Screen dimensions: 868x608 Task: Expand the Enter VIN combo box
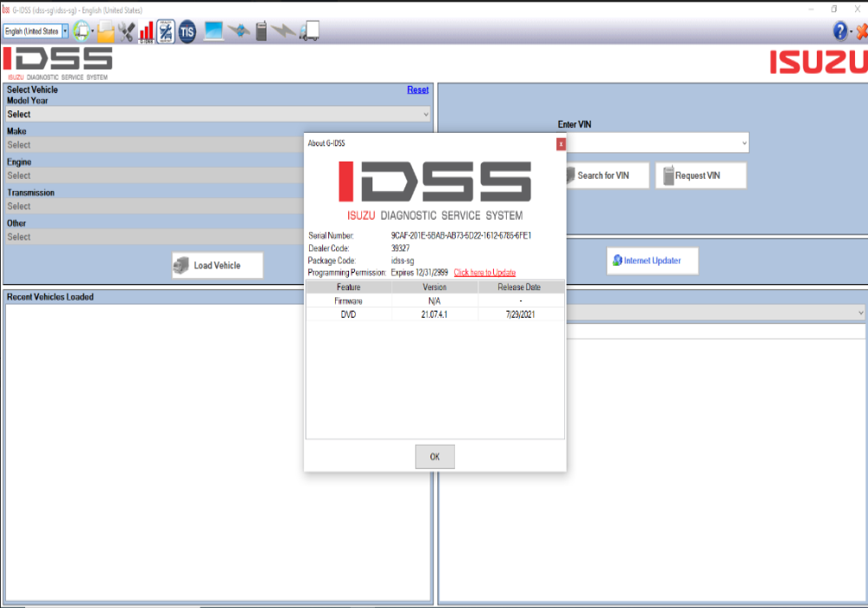[744, 142]
